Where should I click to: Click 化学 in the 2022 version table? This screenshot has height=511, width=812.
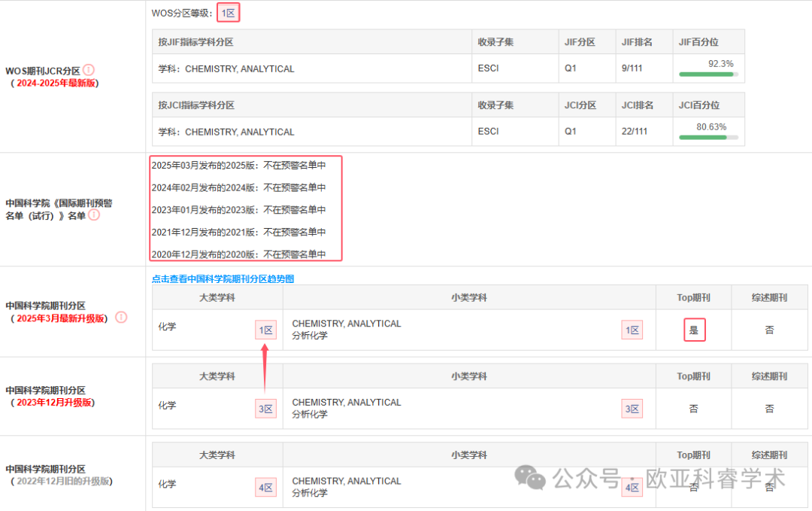167,484
